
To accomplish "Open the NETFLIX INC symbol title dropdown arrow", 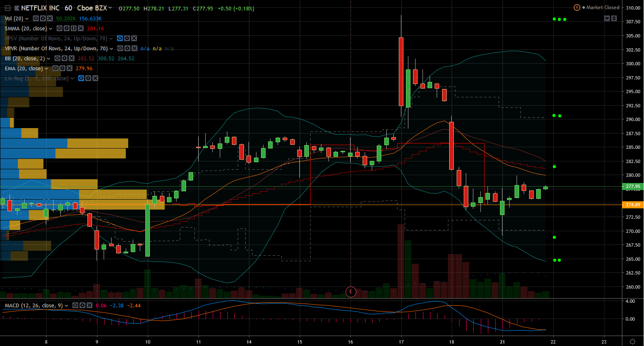I will (x=110, y=8).
